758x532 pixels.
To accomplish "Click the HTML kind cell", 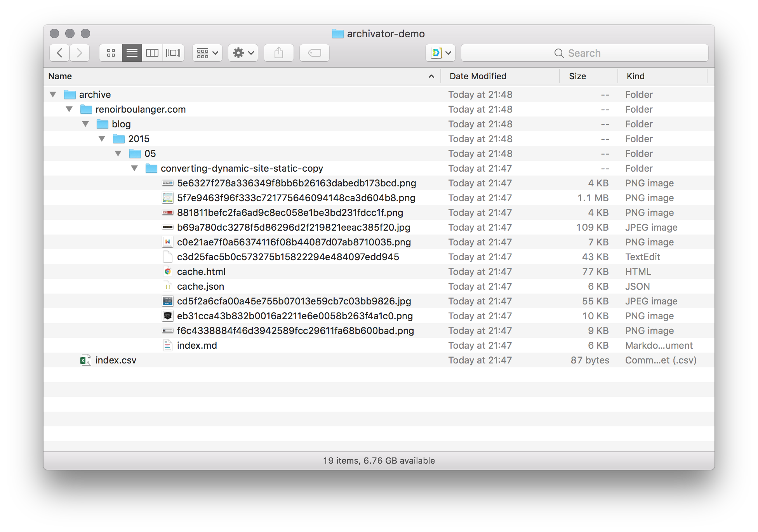I will point(638,271).
